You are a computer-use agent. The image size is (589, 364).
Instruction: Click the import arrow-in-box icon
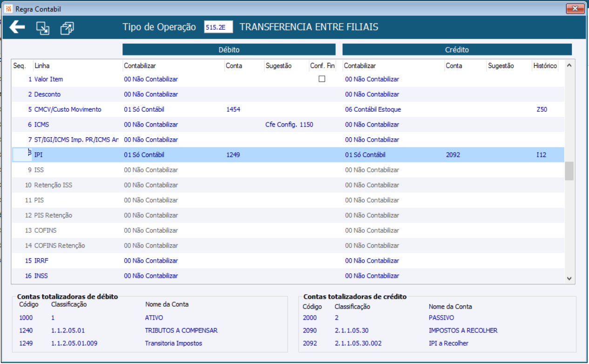point(43,28)
